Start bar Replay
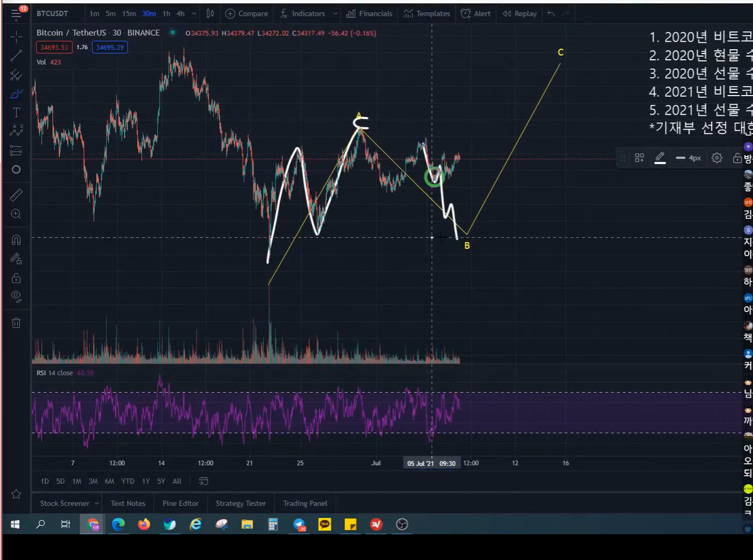 pos(520,13)
